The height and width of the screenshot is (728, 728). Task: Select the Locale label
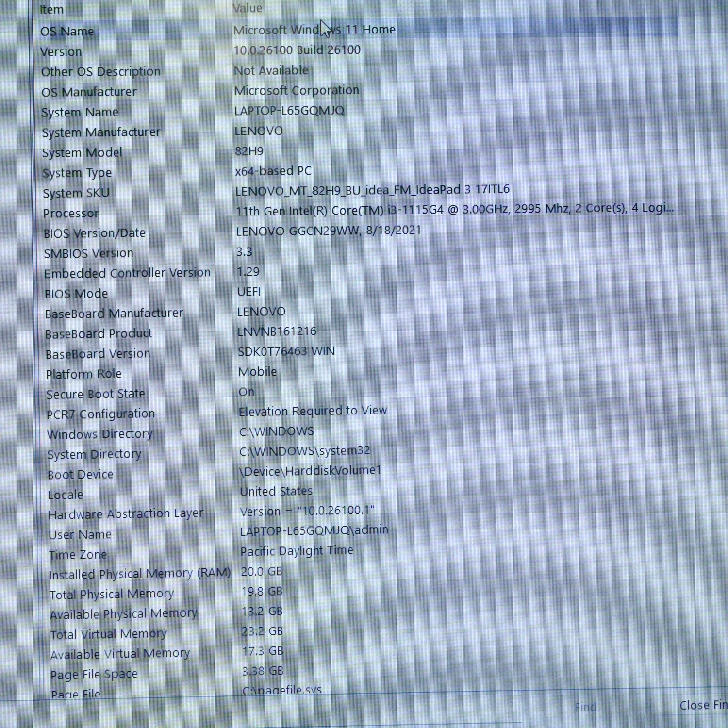pyautogui.click(x=66, y=495)
